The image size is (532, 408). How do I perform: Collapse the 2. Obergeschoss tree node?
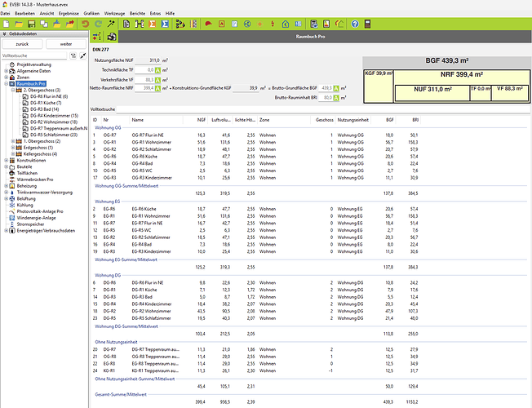coord(13,90)
